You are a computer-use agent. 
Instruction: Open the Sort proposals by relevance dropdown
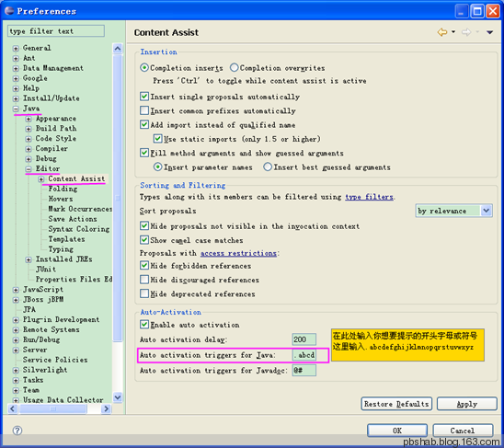tap(453, 211)
